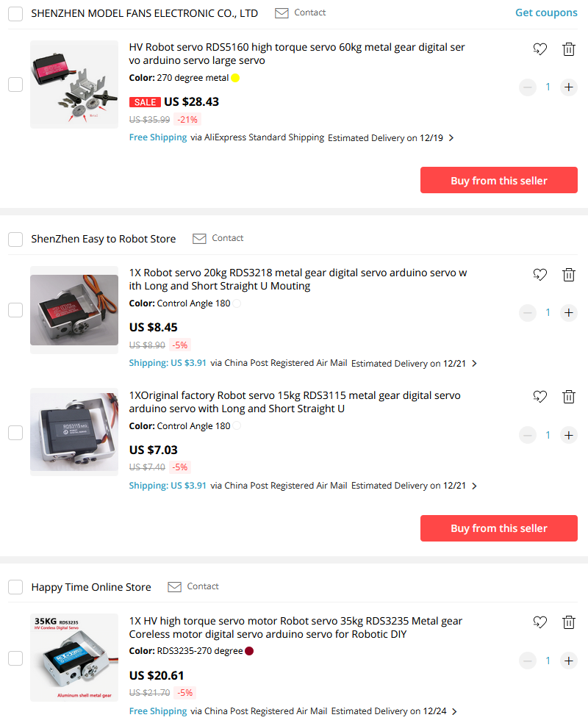This screenshot has height=723, width=588.
Task: Add RDS3218 servo to wish list
Action: point(540,274)
